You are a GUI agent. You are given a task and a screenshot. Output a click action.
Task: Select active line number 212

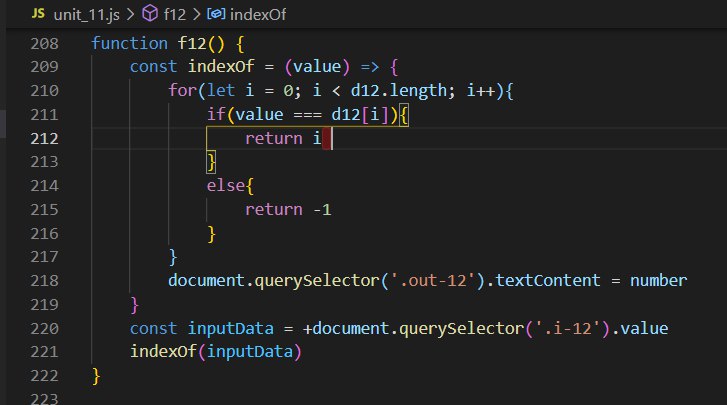[x=45, y=139]
